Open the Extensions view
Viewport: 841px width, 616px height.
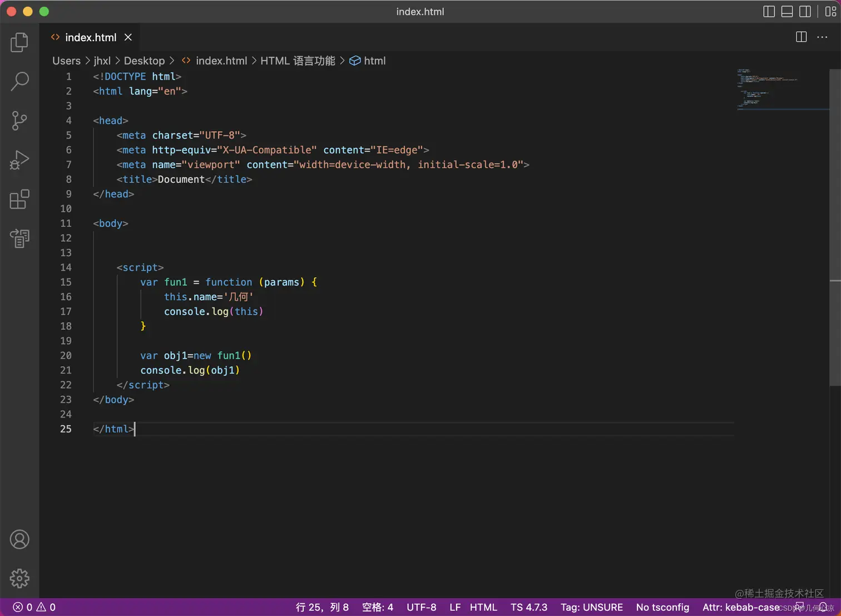pyautogui.click(x=19, y=199)
